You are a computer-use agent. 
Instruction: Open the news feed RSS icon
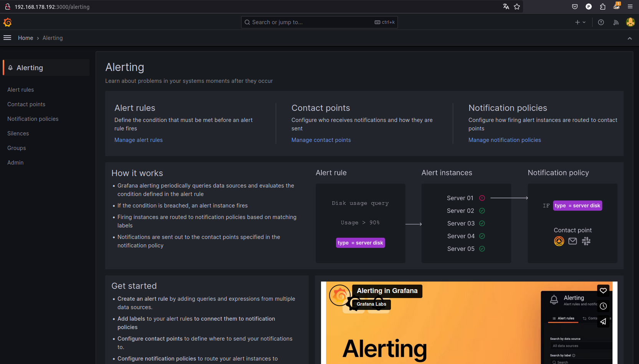(x=616, y=23)
